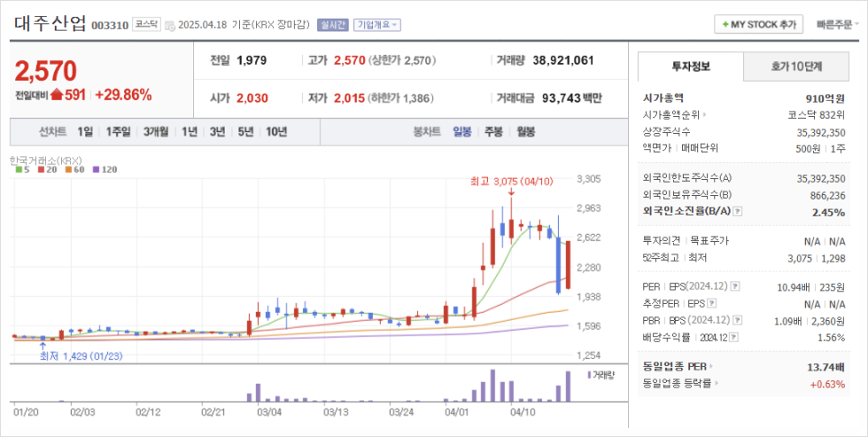This screenshot has width=868, height=437.
Task: Click the 한국거래소(KRX) chart label
Action: pyautogui.click(x=46, y=160)
